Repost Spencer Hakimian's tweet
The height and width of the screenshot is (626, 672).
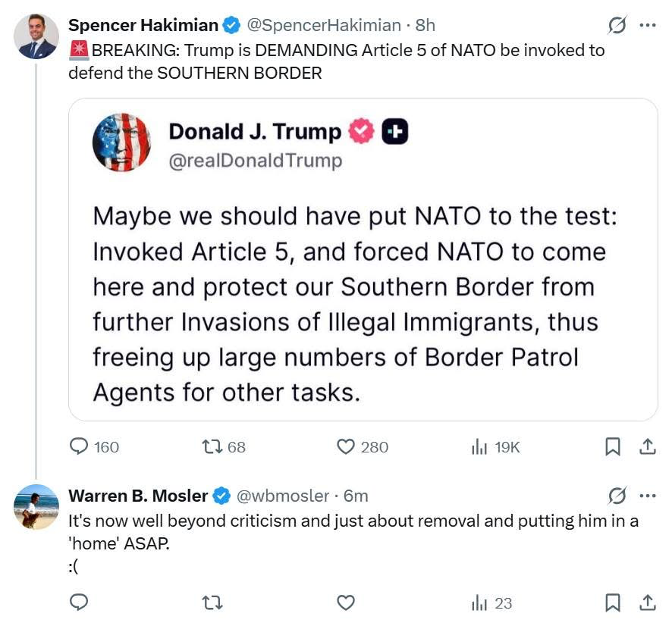[213, 447]
